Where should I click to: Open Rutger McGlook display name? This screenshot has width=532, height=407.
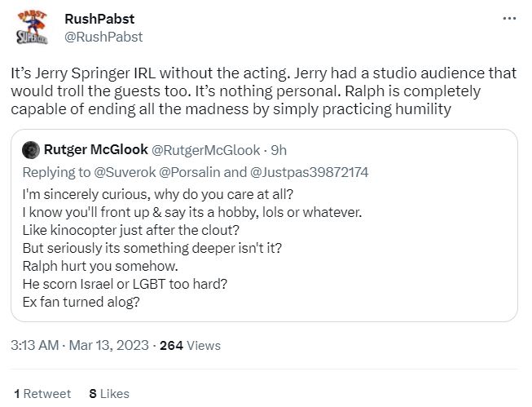click(x=96, y=149)
